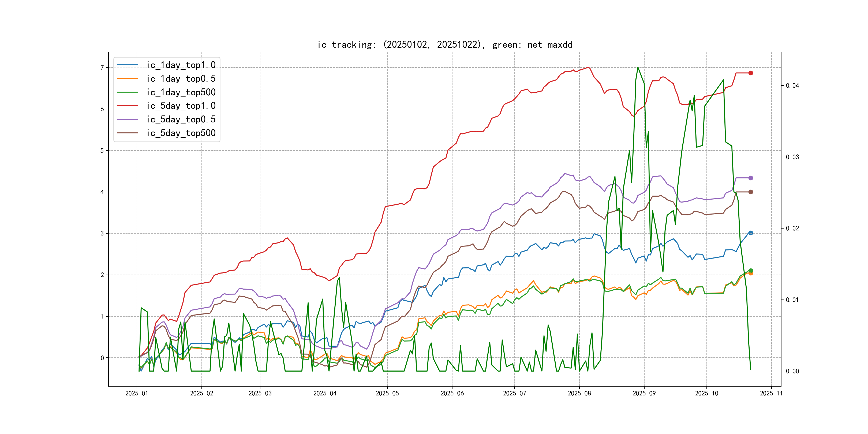Click the 2025-09 x-axis tick label

click(x=644, y=393)
